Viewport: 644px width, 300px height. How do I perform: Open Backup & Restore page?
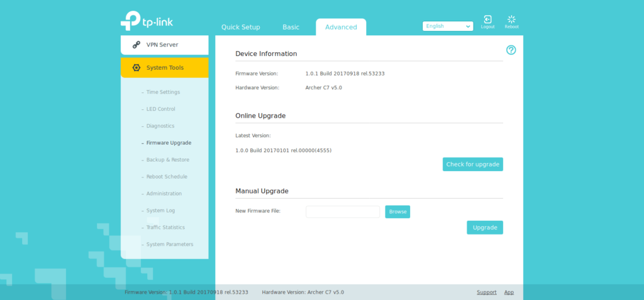coord(167,160)
